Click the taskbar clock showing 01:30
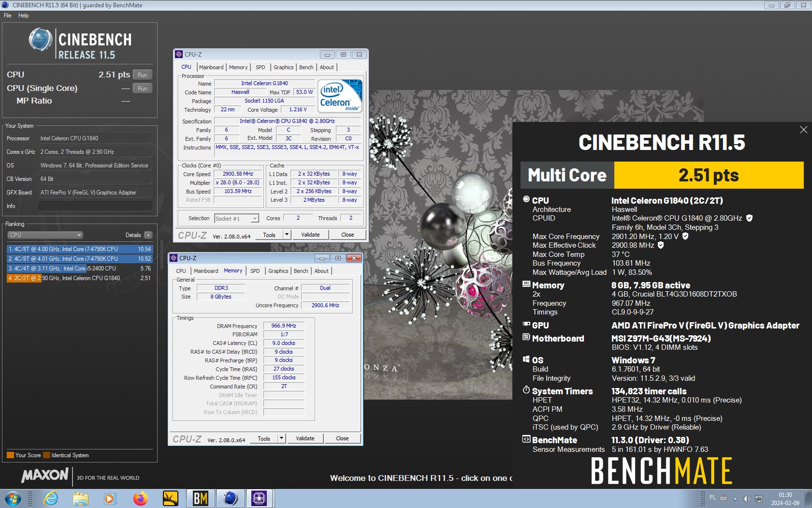 tap(785, 499)
